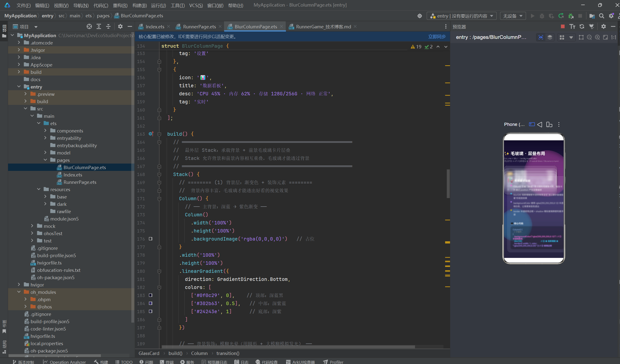Rotate the phone preview with triangle icon
Image resolution: width=620 pixels, height=364 pixels.
point(540,124)
